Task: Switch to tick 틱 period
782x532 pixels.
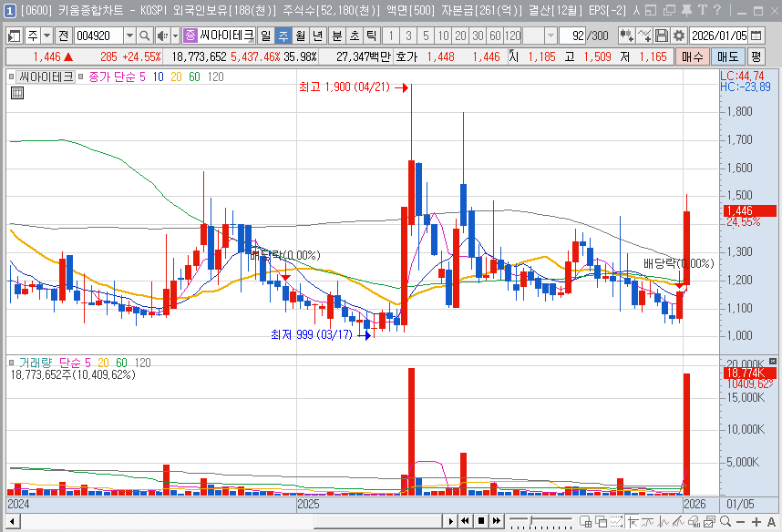Action: click(x=372, y=36)
